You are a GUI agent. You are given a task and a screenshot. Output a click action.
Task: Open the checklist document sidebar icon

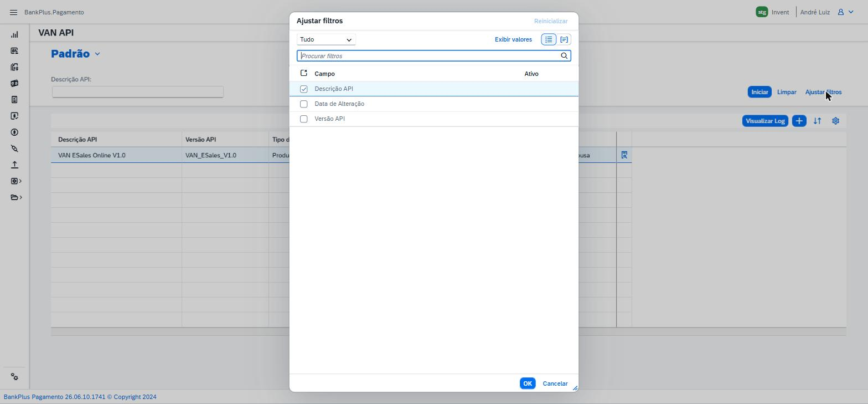click(14, 100)
